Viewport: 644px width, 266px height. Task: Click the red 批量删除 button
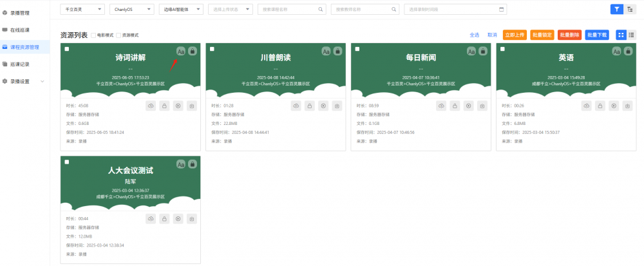click(x=569, y=35)
